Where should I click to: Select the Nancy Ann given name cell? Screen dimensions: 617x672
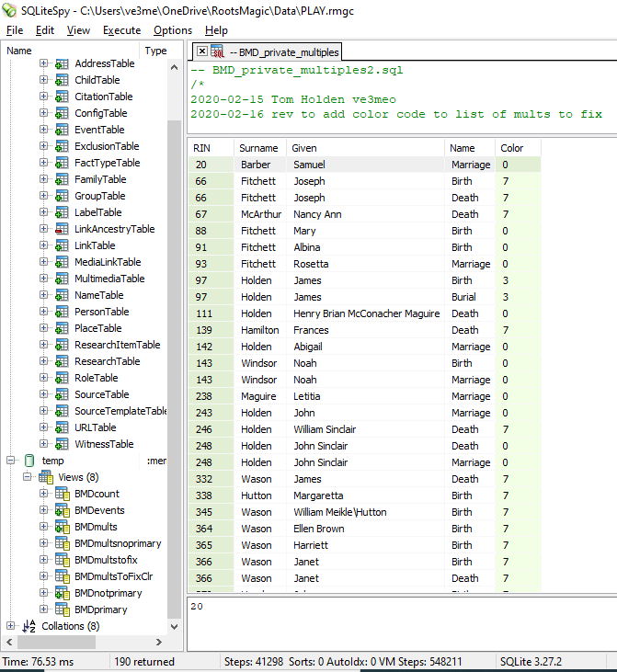[365, 214]
